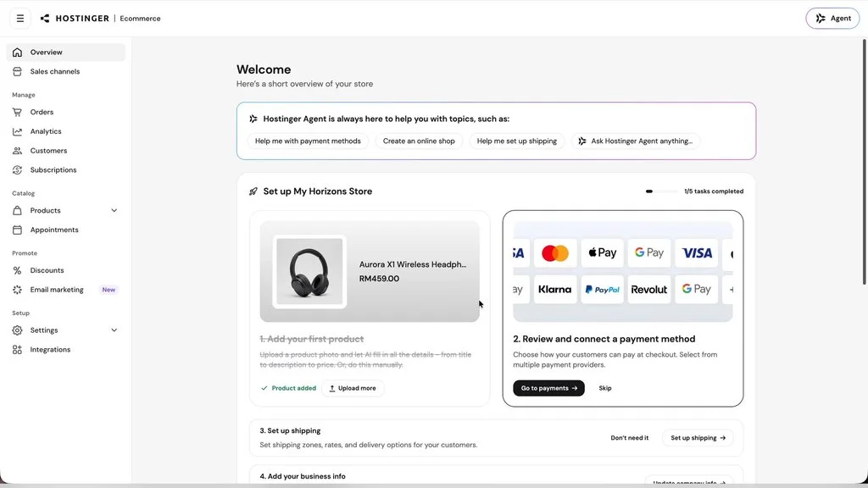Click the PayPal logo tile
Image resolution: width=868 pixels, height=488 pixels.
(x=603, y=290)
